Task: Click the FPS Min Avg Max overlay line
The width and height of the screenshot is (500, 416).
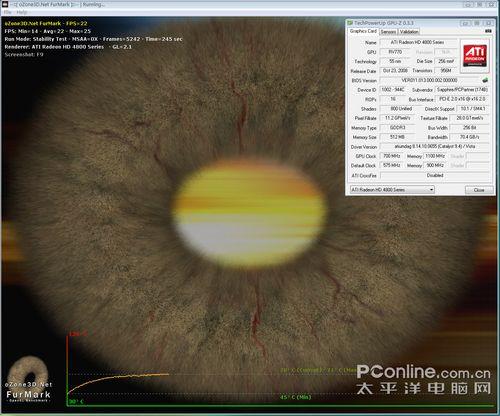Action: pyautogui.click(x=48, y=31)
